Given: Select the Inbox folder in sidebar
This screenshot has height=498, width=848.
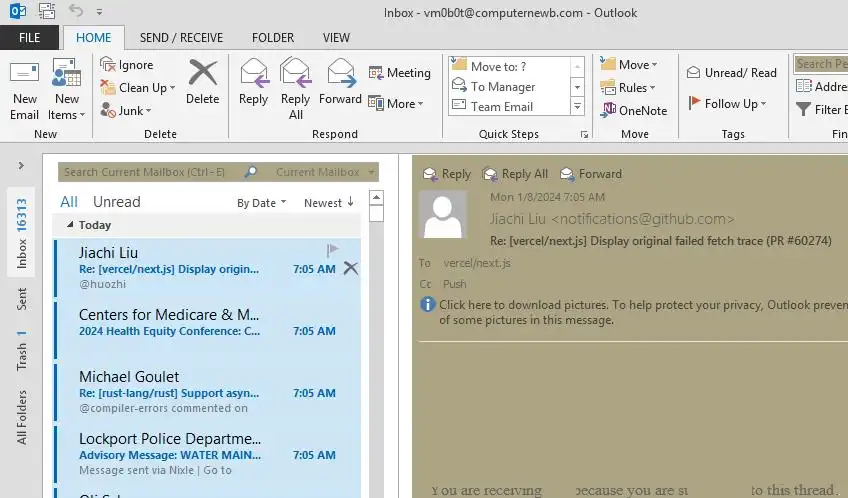Looking at the screenshot, I should coord(21,233).
